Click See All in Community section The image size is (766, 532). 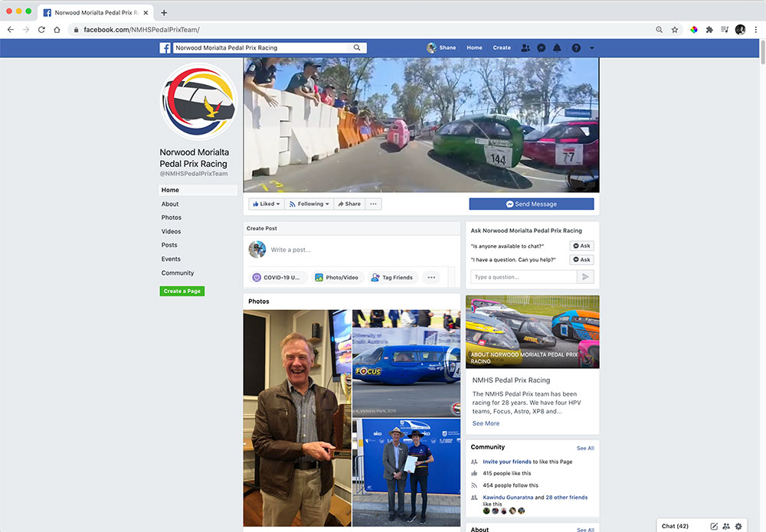(585, 448)
